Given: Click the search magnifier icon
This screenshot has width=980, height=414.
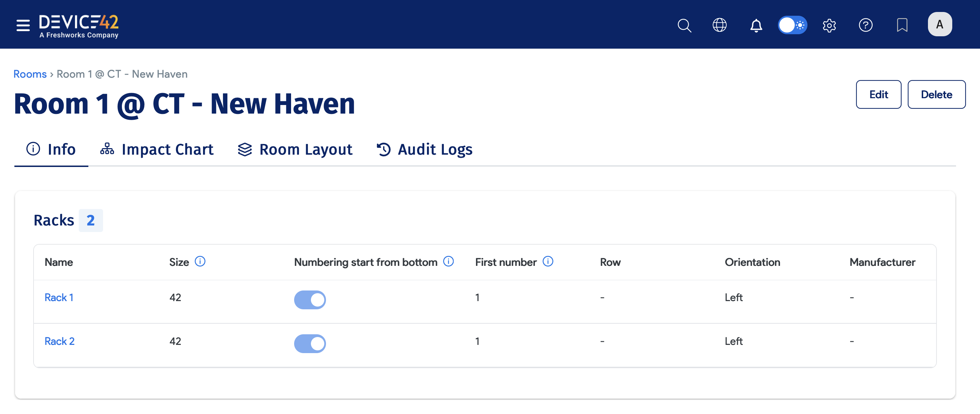Looking at the screenshot, I should (x=684, y=25).
